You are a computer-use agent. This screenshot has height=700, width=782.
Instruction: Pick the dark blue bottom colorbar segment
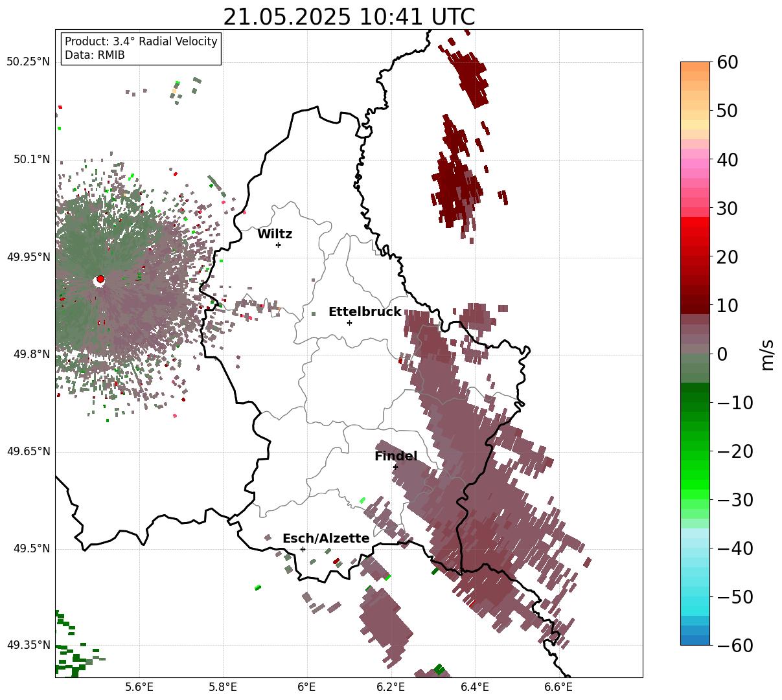(695, 640)
